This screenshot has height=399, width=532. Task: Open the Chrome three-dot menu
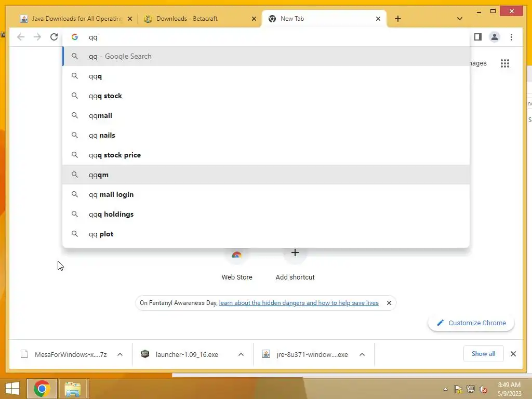click(511, 37)
